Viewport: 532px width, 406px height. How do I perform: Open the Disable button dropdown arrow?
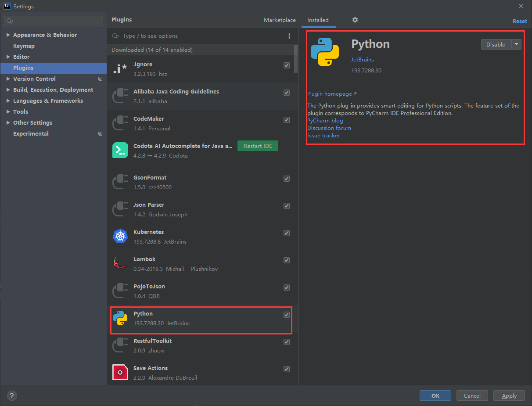516,44
